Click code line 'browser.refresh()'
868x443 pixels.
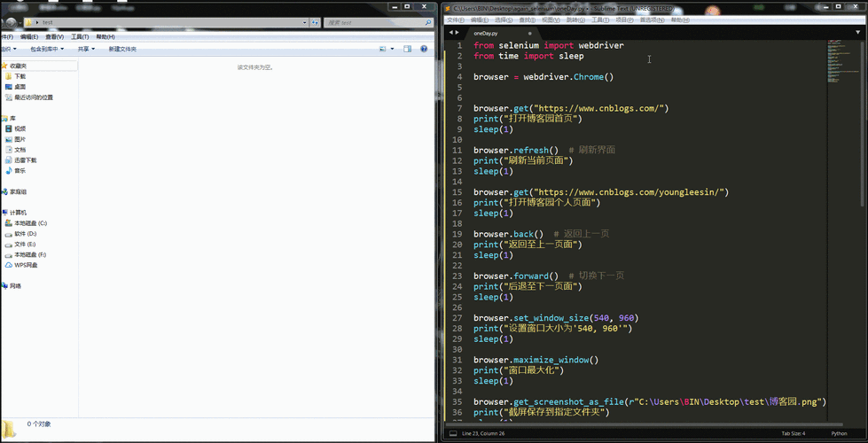tap(516, 150)
